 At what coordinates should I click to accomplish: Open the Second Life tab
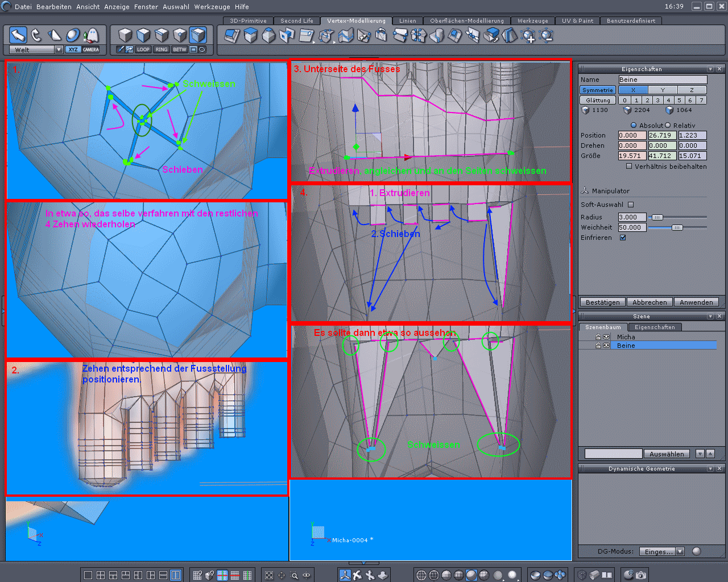(297, 20)
